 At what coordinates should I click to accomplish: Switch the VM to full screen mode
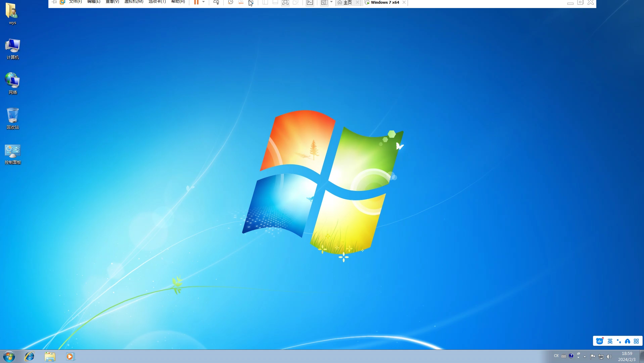285,2
